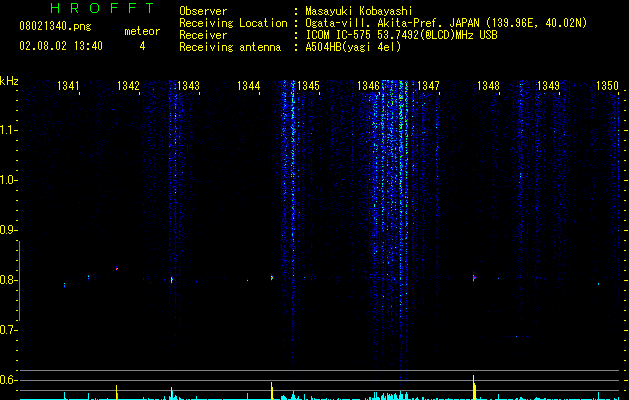Image resolution: width=629 pixels, height=400 pixels.
Task: Click the meteor echo just after 1347
Action: [x=474, y=277]
